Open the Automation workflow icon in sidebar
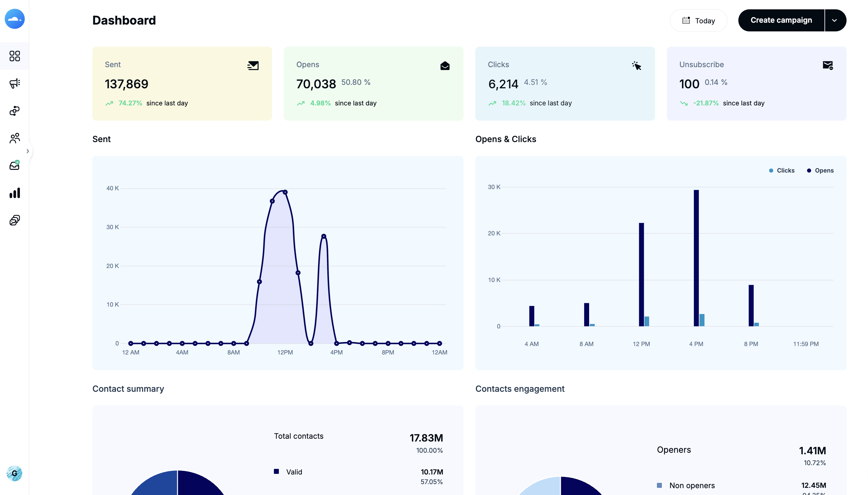868x495 pixels. (x=15, y=111)
